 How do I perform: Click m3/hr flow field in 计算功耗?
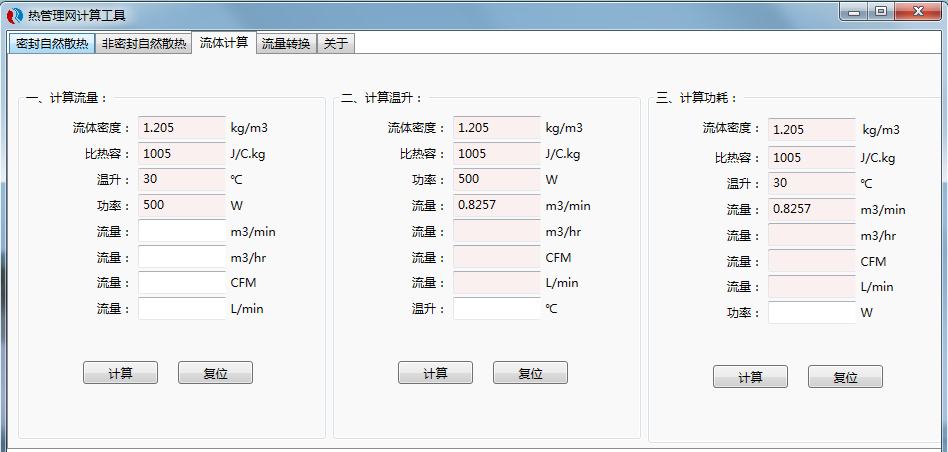(812, 235)
